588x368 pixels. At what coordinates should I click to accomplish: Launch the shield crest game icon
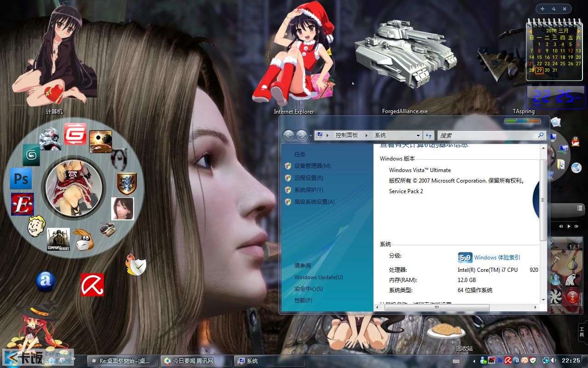click(x=126, y=184)
